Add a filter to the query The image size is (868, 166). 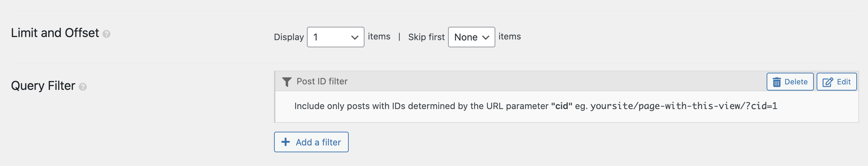311,142
